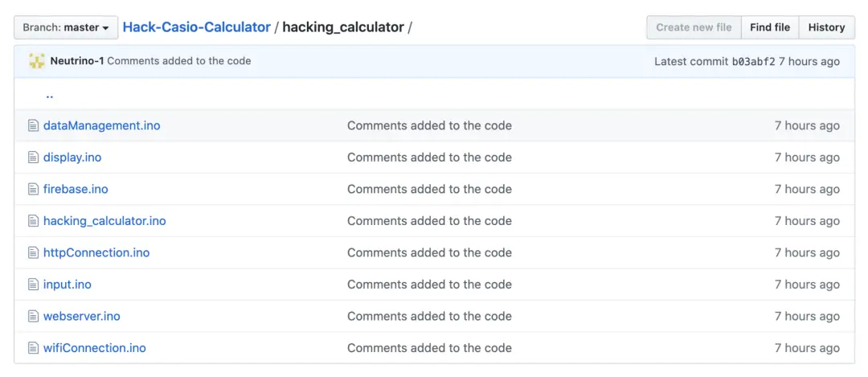Click file icon beside dataManagement.ino
Screen dimensions: 868x377
33,125
